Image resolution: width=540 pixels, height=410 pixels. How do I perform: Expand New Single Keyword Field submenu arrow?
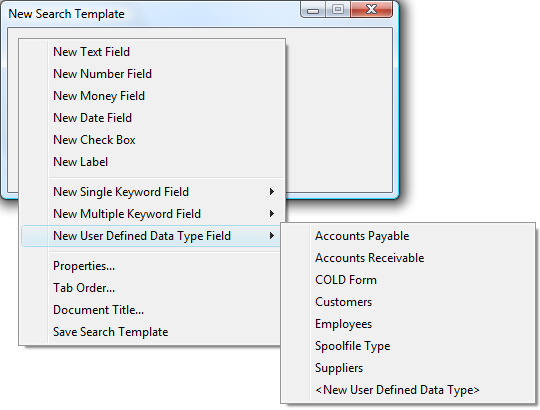(272, 192)
